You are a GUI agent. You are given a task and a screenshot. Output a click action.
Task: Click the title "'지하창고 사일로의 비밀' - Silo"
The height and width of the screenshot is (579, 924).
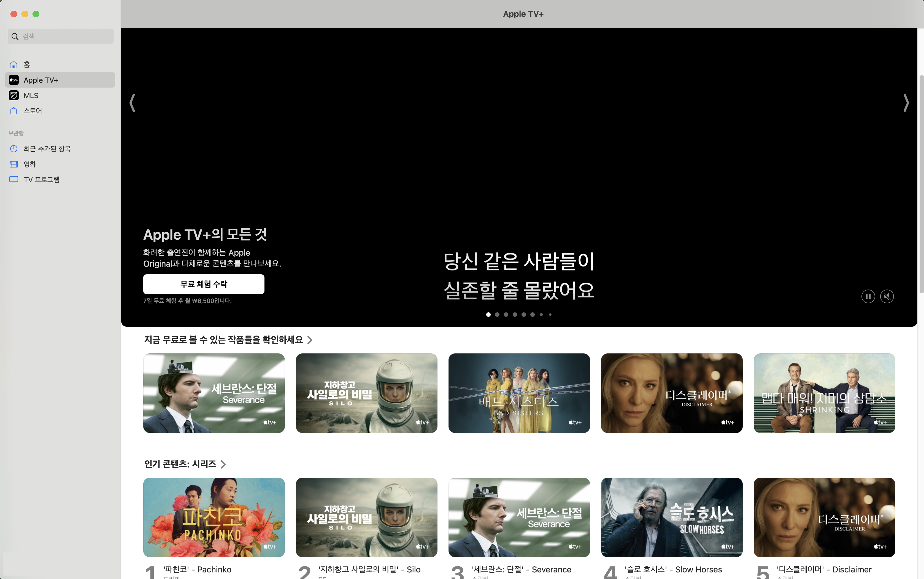pos(369,569)
